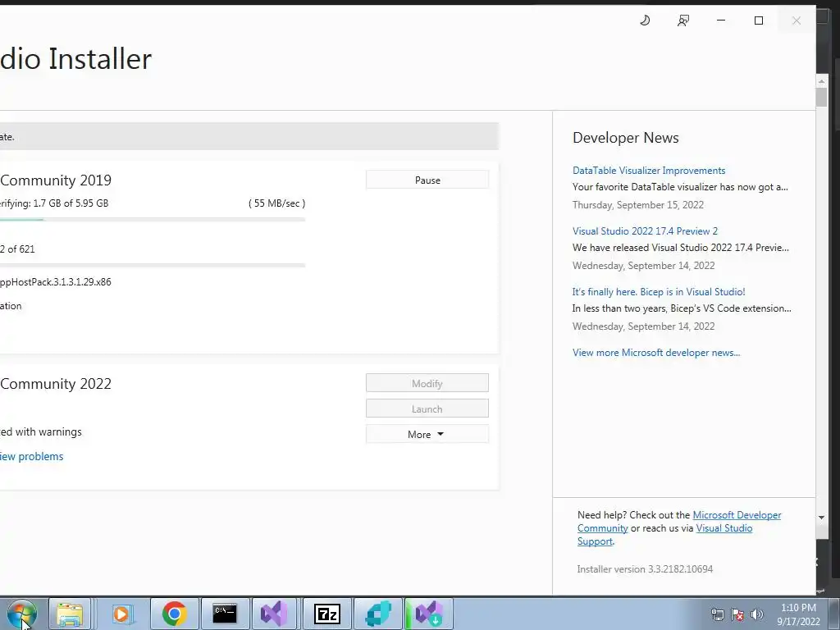Open the send feedback icon

[x=683, y=21]
